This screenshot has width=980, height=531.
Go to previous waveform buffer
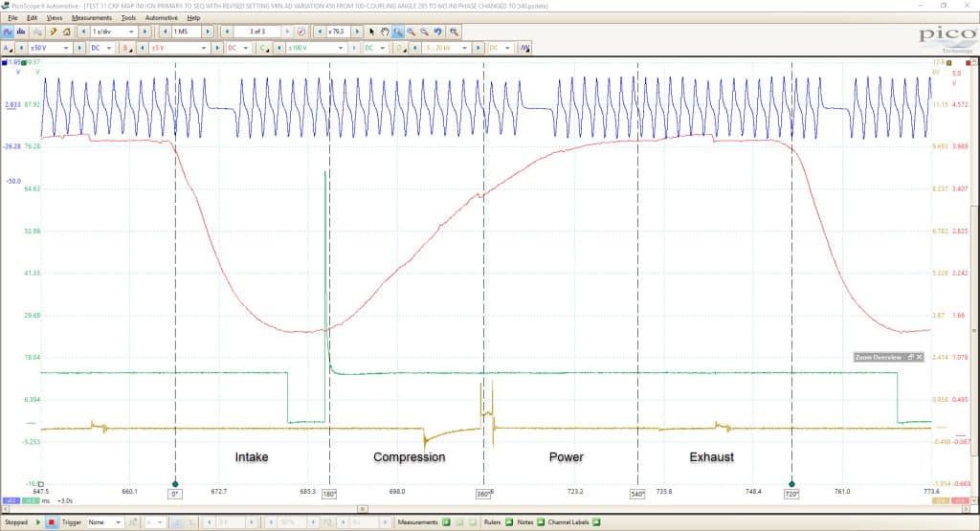point(228,32)
